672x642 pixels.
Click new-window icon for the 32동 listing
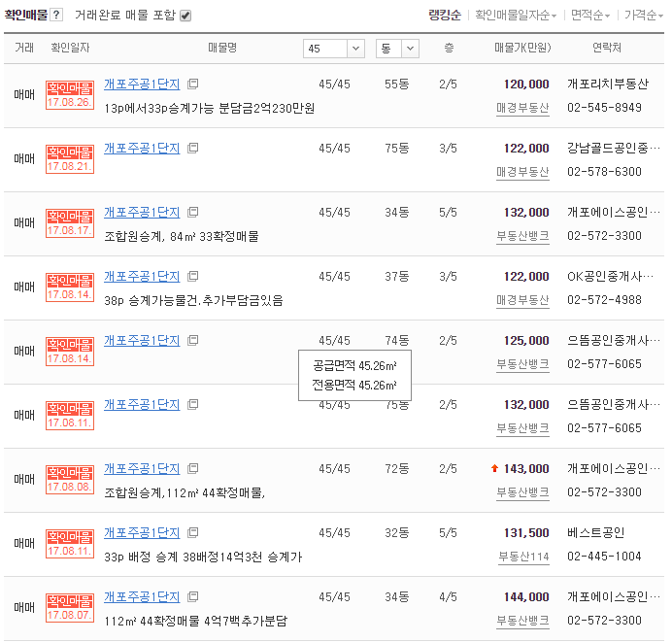point(193,532)
